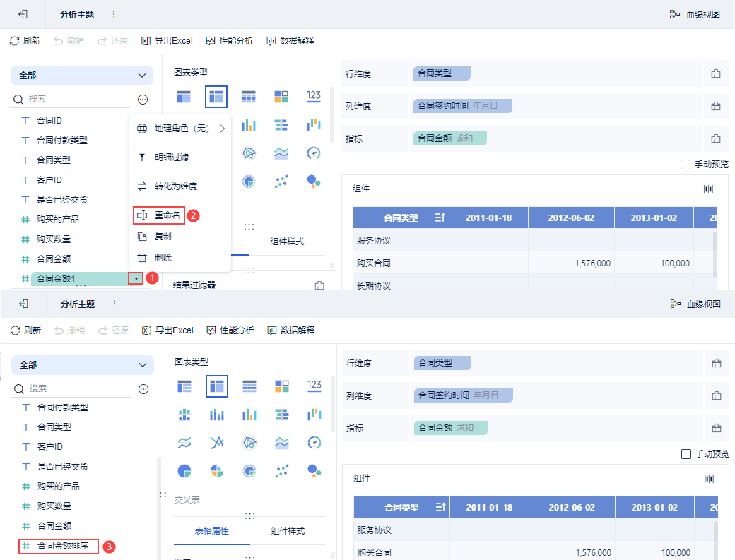Click the field search box in lower screenshot
Viewport: 735px width, 560px height.
(x=71, y=388)
